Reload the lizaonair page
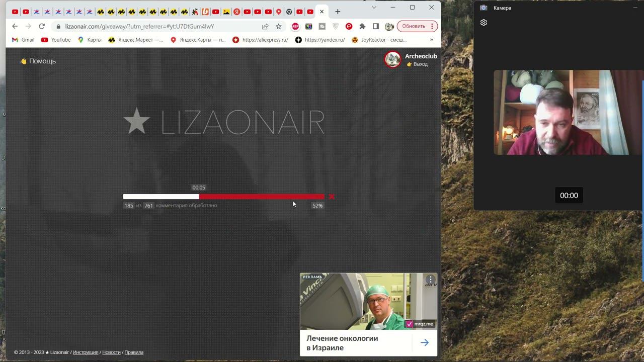Screen dimensions: 644x362 coord(42,26)
